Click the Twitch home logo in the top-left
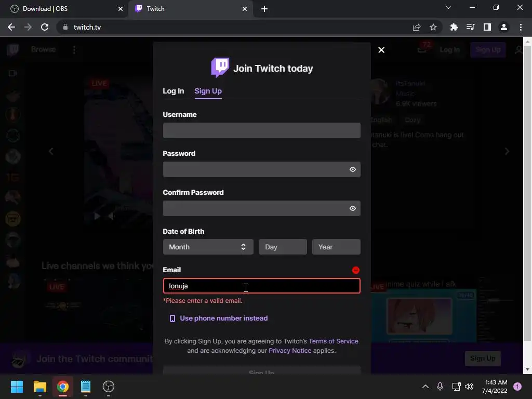Screen dimensions: 532x399 tap(13, 49)
